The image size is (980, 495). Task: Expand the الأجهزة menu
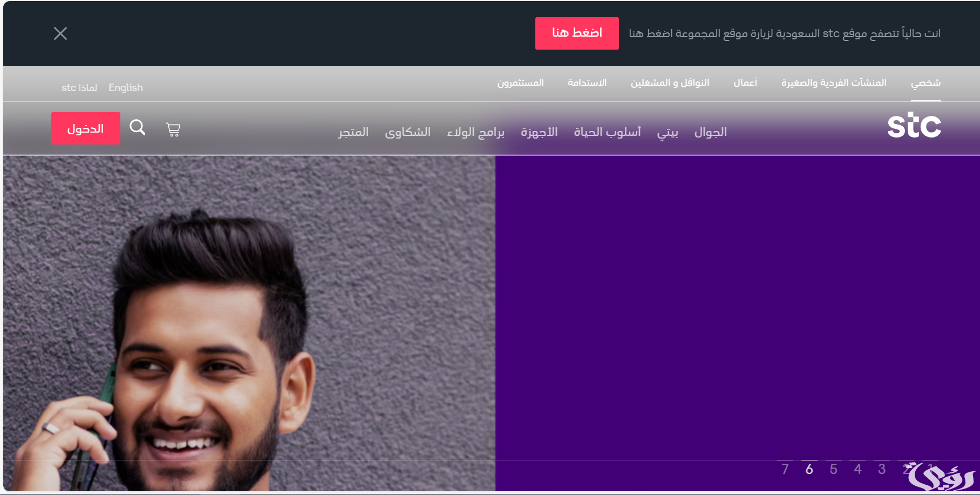(539, 132)
